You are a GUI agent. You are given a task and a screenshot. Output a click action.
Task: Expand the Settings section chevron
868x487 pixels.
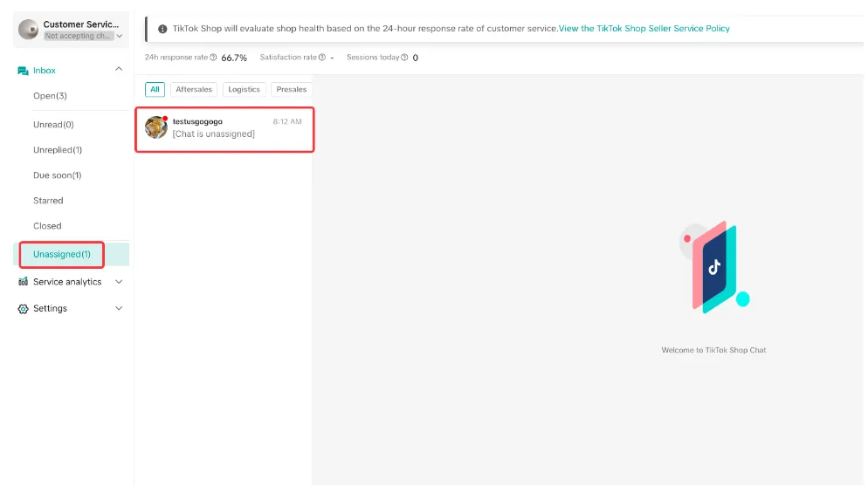pyautogui.click(x=119, y=308)
